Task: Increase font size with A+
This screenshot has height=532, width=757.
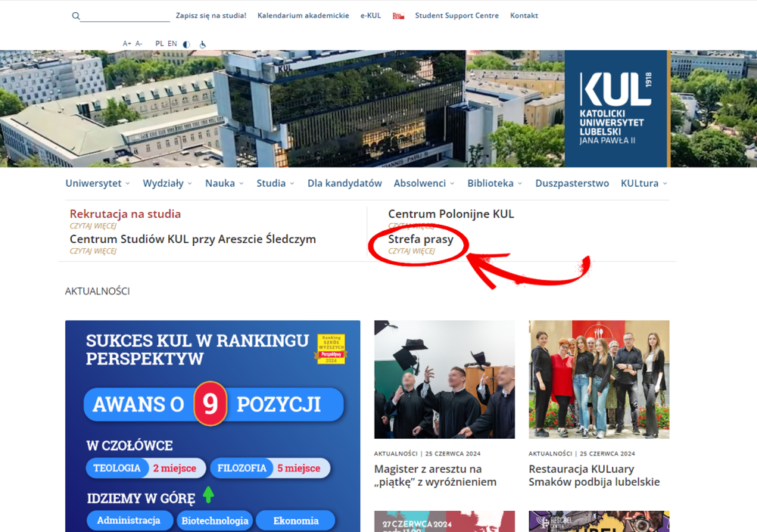Action: pyautogui.click(x=127, y=44)
